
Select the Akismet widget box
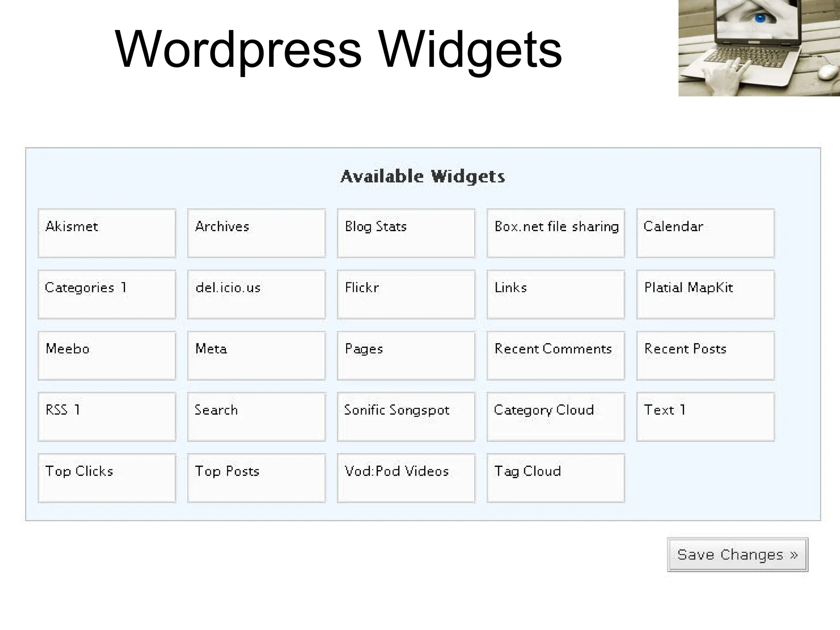click(x=107, y=233)
